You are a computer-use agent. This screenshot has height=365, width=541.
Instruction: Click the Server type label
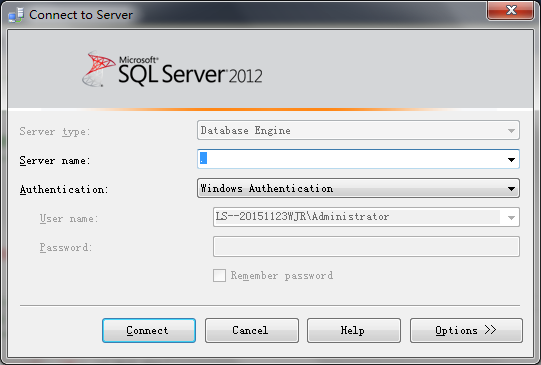click(x=55, y=131)
